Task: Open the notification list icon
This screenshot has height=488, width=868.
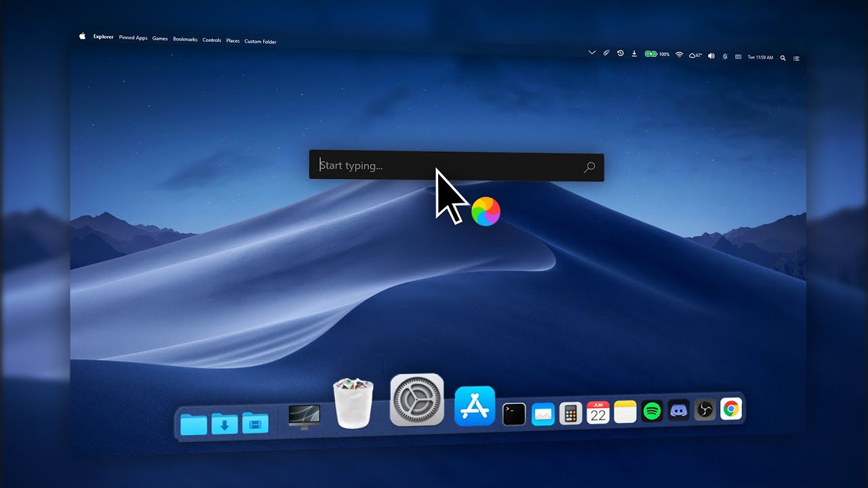Action: 796,58
